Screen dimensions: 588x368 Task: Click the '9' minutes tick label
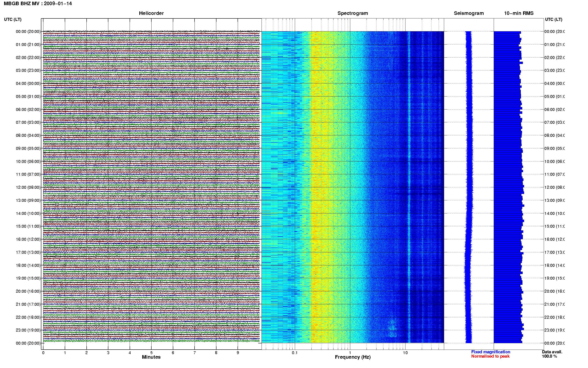238,353
